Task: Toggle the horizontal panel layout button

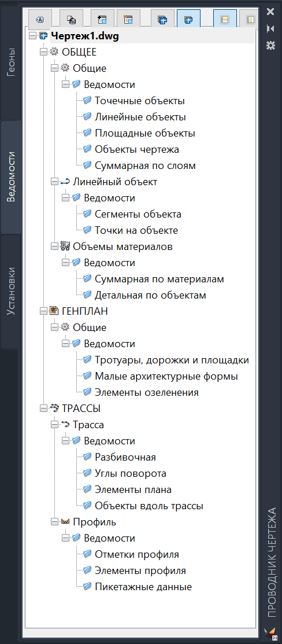Action: coord(225,19)
